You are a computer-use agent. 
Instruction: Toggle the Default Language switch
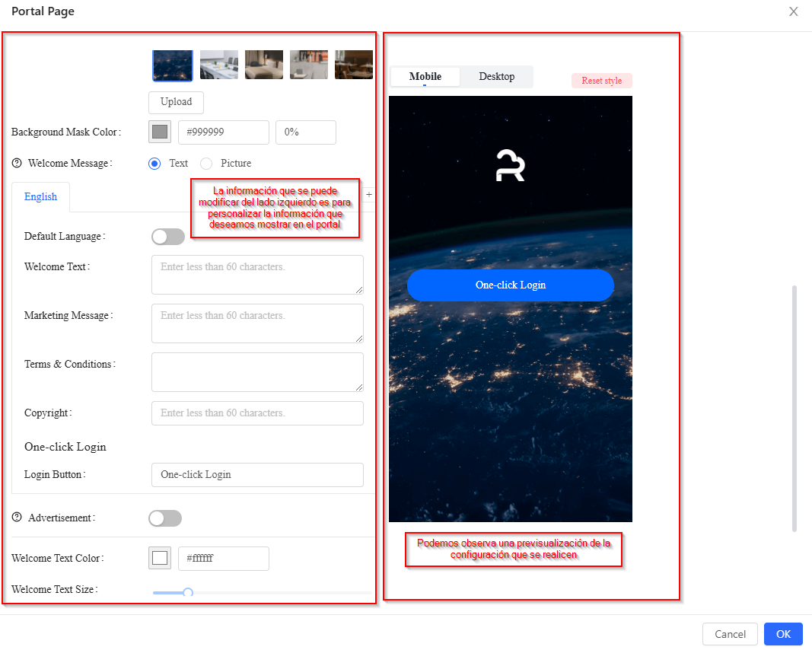click(x=168, y=237)
